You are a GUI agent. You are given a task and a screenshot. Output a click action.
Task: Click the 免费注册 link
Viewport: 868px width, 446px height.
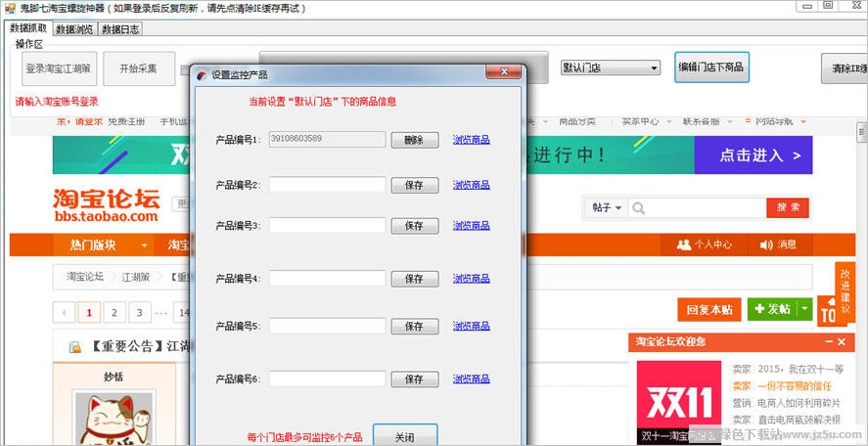point(126,121)
